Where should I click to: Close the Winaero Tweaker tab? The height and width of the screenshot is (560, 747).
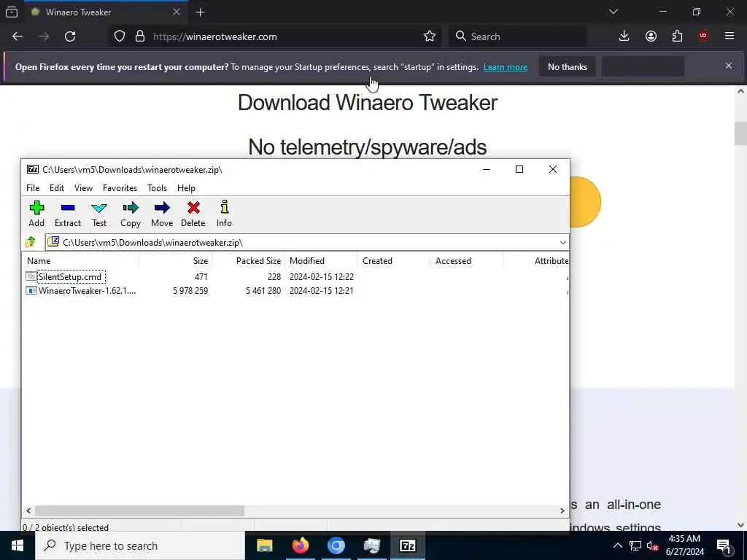(x=177, y=12)
